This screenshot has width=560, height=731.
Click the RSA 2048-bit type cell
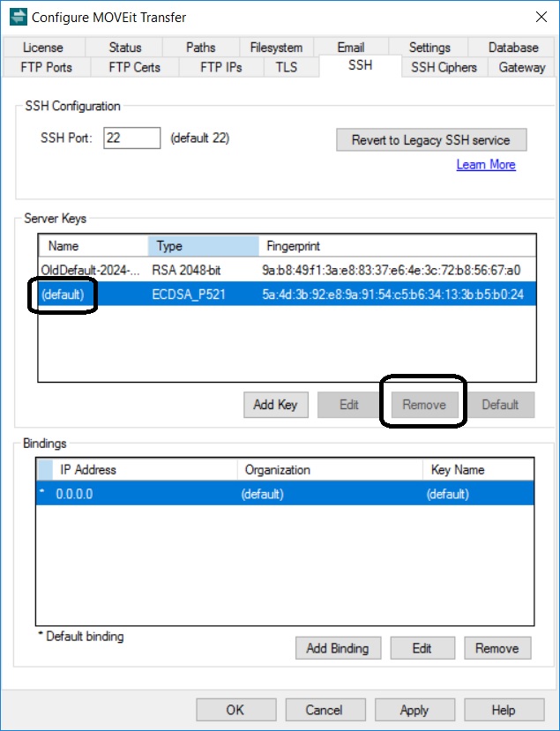pos(186,270)
